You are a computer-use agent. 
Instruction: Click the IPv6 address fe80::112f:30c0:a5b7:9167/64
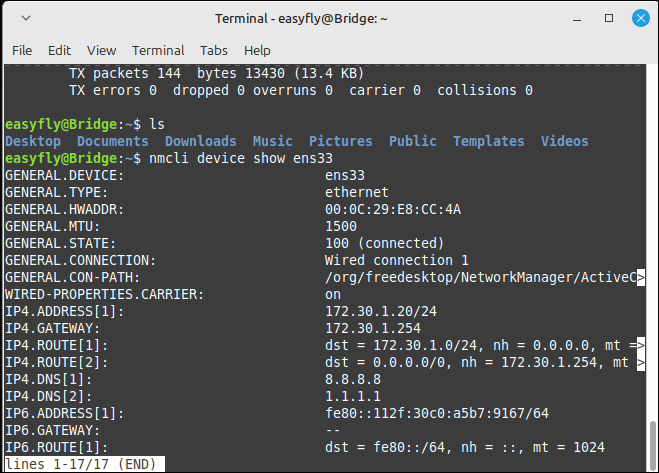(x=436, y=414)
